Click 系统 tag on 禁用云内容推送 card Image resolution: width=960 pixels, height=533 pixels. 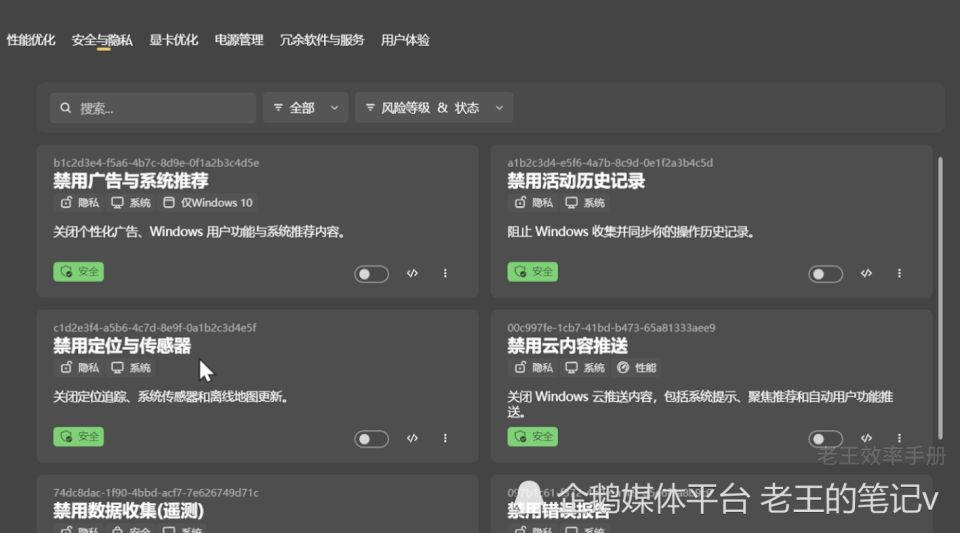pyautogui.click(x=585, y=368)
